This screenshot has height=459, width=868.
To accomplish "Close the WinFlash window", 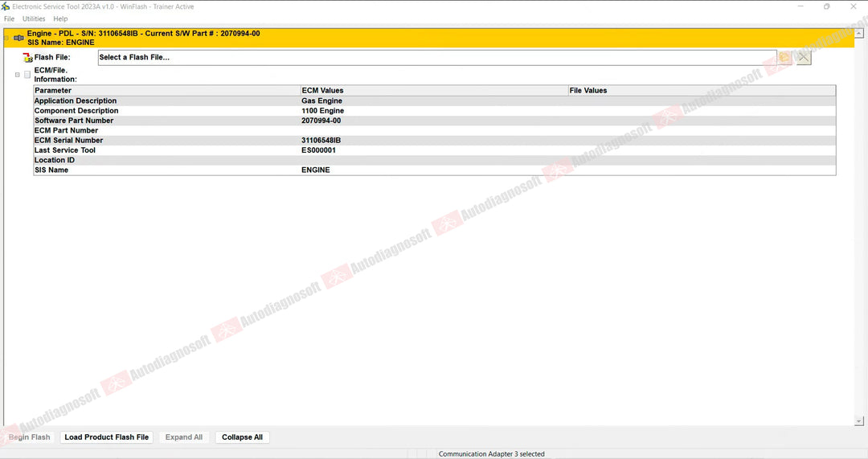I will coord(853,6).
